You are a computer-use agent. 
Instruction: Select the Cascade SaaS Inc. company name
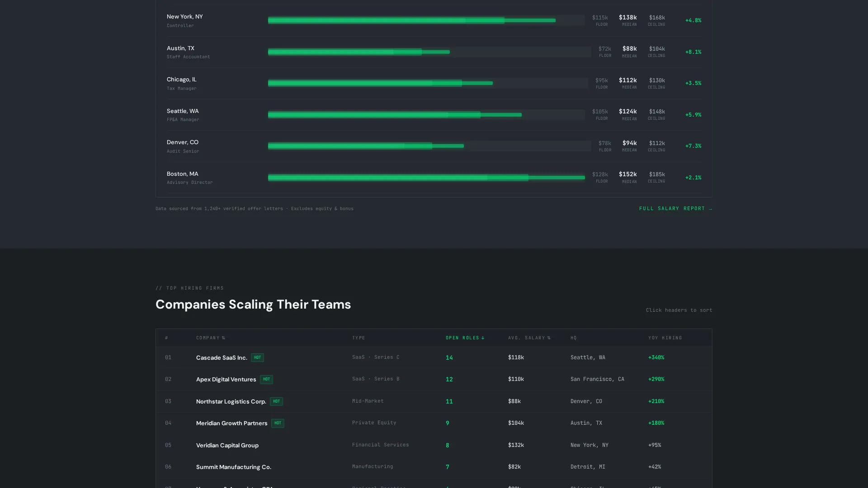point(222,357)
